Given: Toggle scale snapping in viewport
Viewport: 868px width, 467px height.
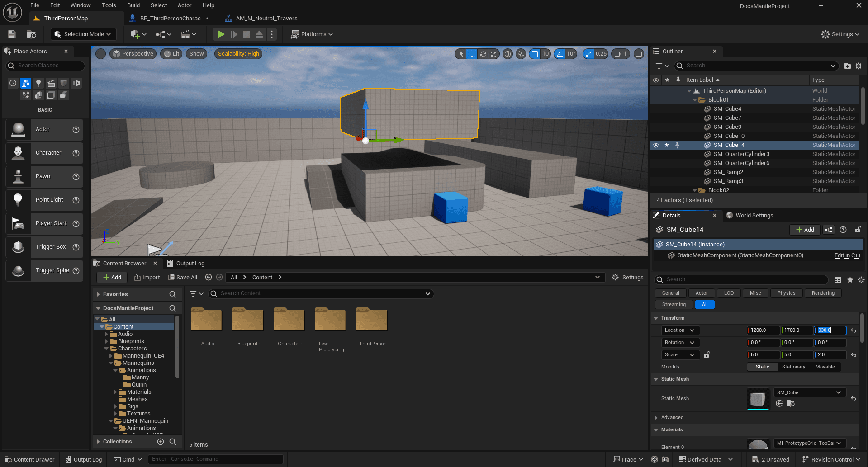Looking at the screenshot, I should (588, 54).
